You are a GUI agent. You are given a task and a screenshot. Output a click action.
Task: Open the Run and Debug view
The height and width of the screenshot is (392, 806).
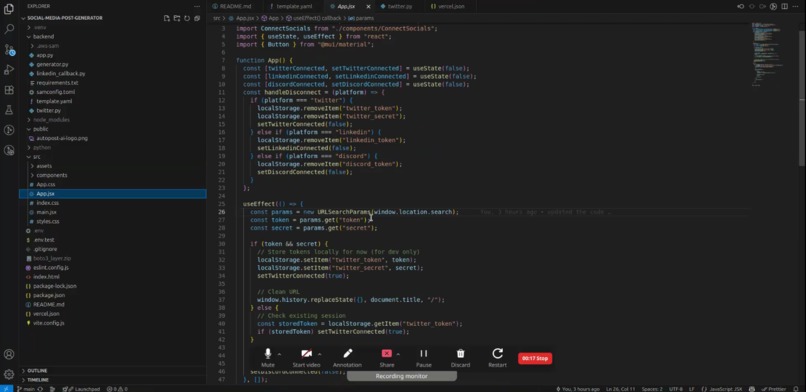[x=9, y=69]
